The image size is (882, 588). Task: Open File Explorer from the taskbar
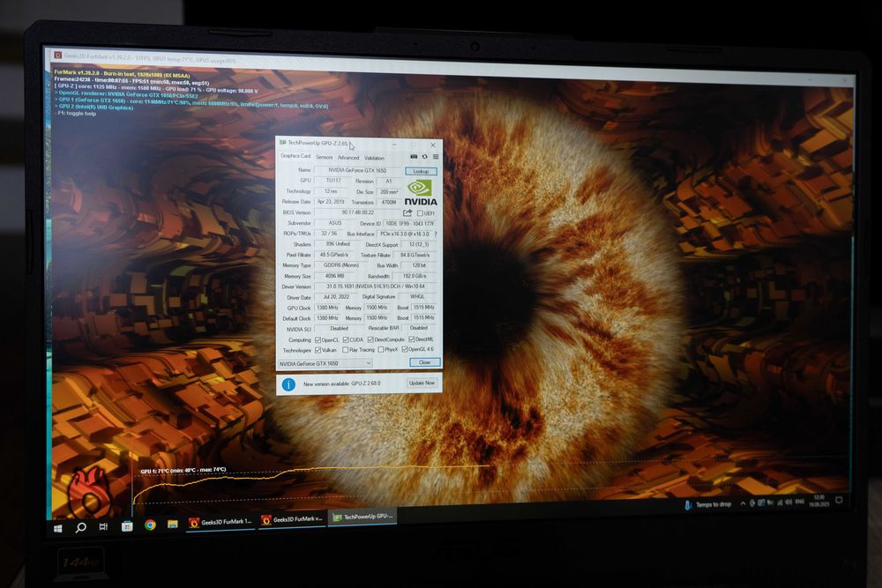pos(173,524)
